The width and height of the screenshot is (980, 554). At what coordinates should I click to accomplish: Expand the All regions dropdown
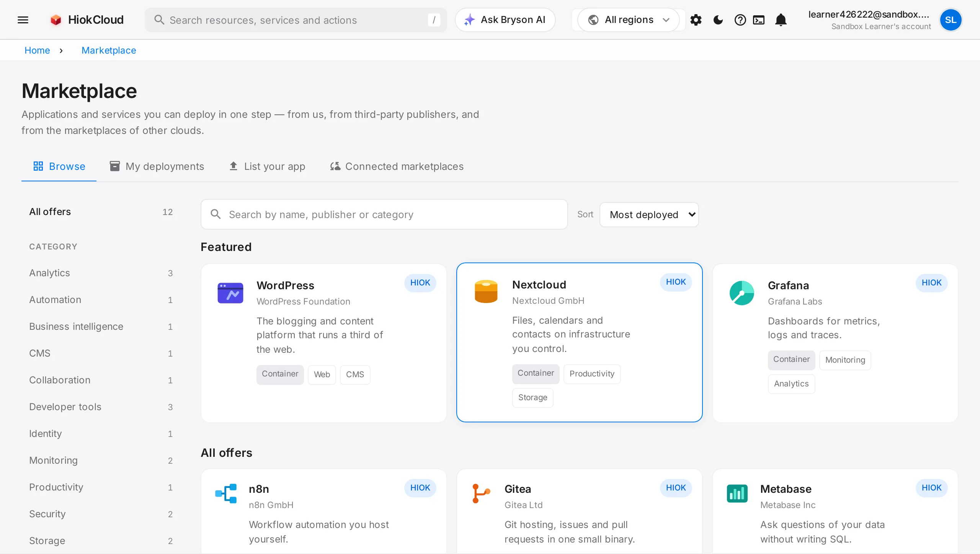629,20
